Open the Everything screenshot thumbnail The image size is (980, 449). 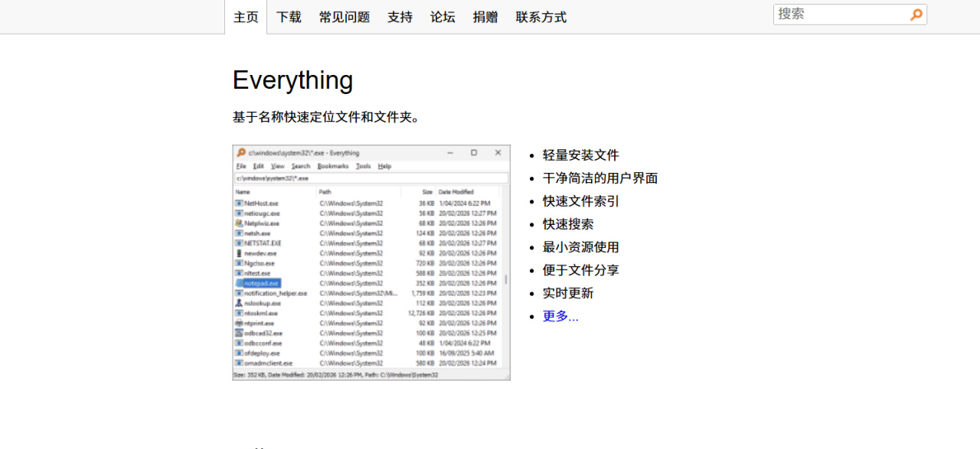[x=371, y=262]
